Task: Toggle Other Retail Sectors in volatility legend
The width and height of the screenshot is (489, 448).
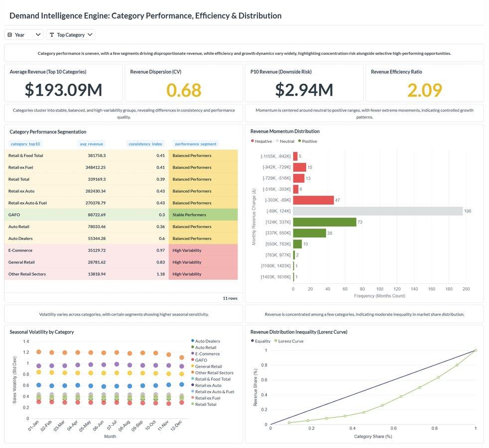Action: coord(212,372)
